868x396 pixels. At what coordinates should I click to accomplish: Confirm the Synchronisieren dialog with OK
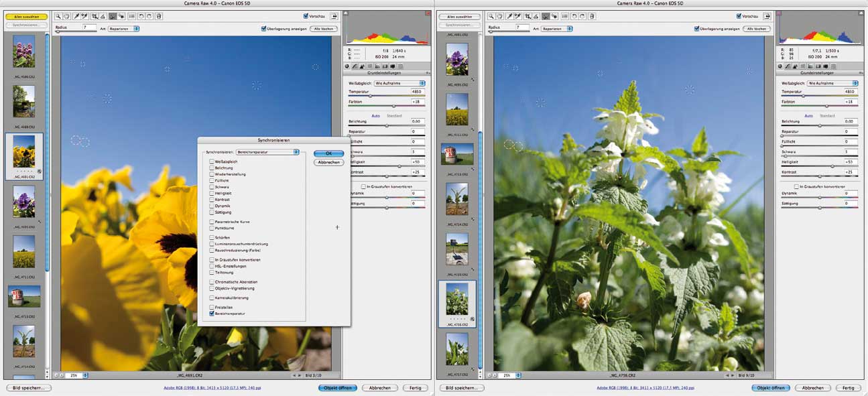328,153
